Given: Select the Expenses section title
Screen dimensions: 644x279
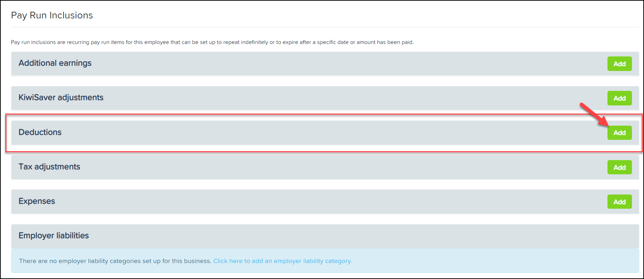Looking at the screenshot, I should tap(37, 201).
